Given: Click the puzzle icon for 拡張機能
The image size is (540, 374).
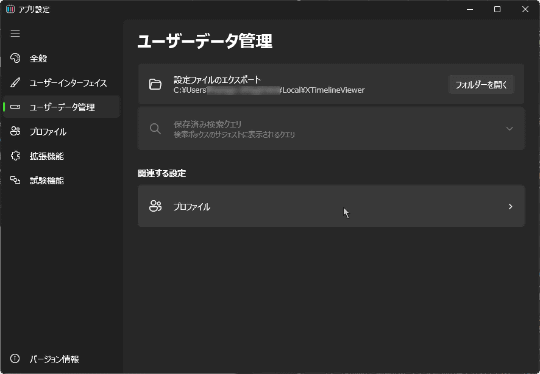Looking at the screenshot, I should [15, 156].
